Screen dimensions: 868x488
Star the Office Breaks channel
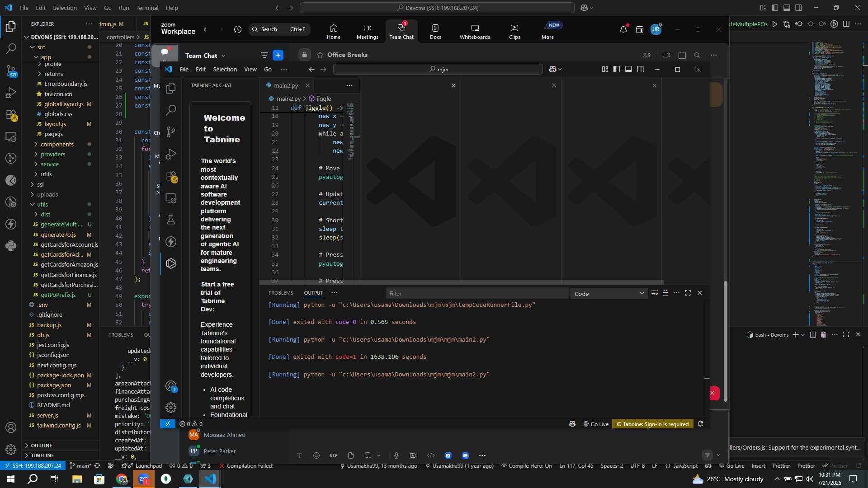click(320, 55)
